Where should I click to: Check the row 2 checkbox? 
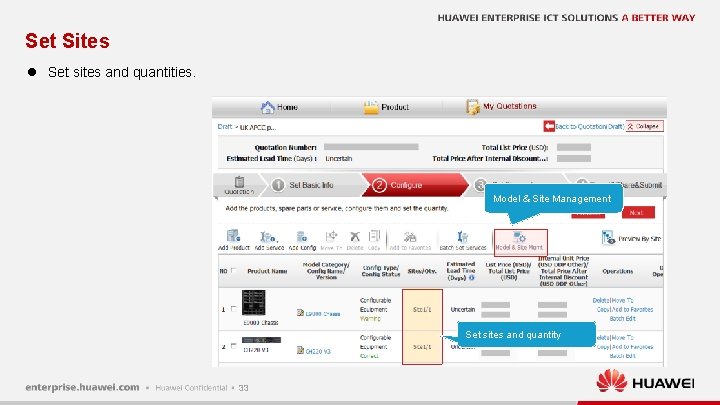(x=234, y=346)
